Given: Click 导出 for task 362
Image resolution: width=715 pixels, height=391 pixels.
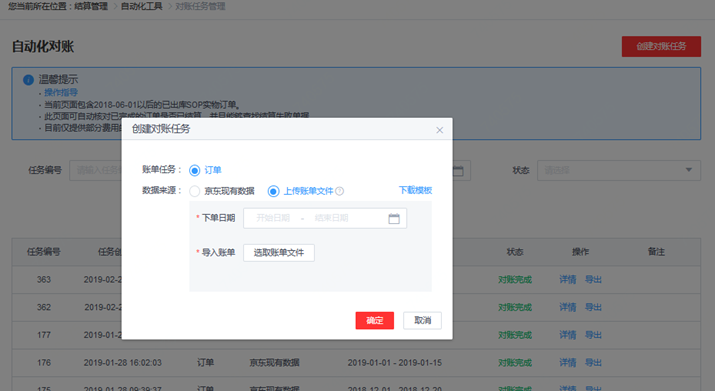Looking at the screenshot, I should tap(593, 308).
